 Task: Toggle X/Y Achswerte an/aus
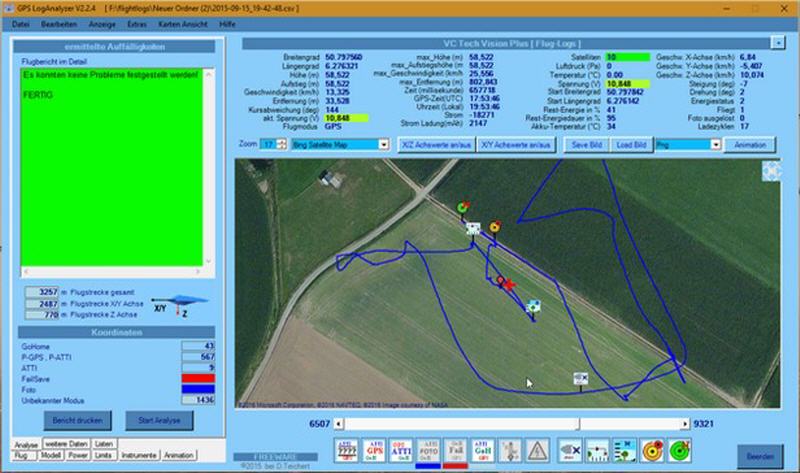(x=516, y=145)
